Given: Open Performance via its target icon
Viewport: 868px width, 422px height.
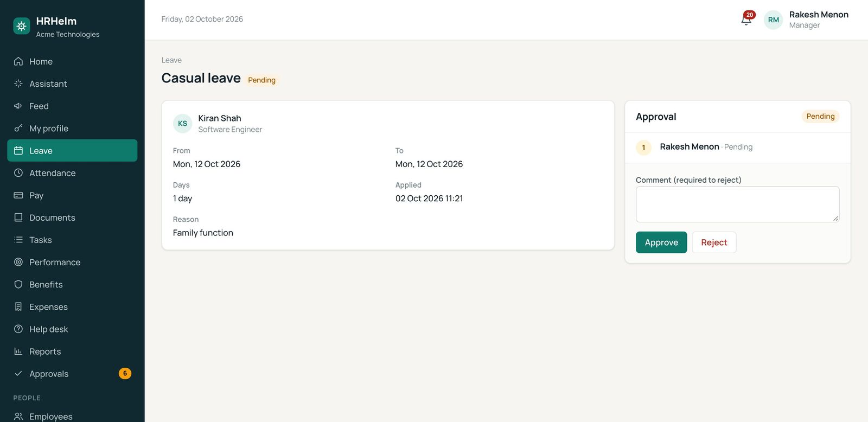Looking at the screenshot, I should tap(18, 262).
